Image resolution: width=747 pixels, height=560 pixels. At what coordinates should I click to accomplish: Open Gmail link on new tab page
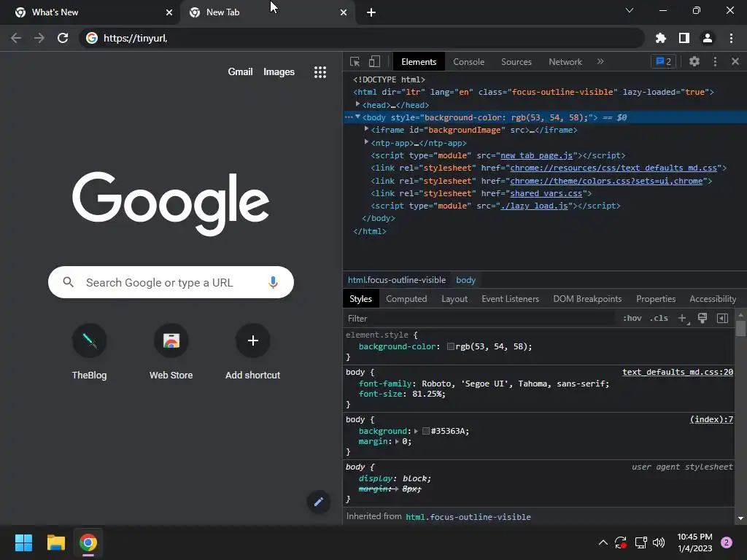point(240,72)
